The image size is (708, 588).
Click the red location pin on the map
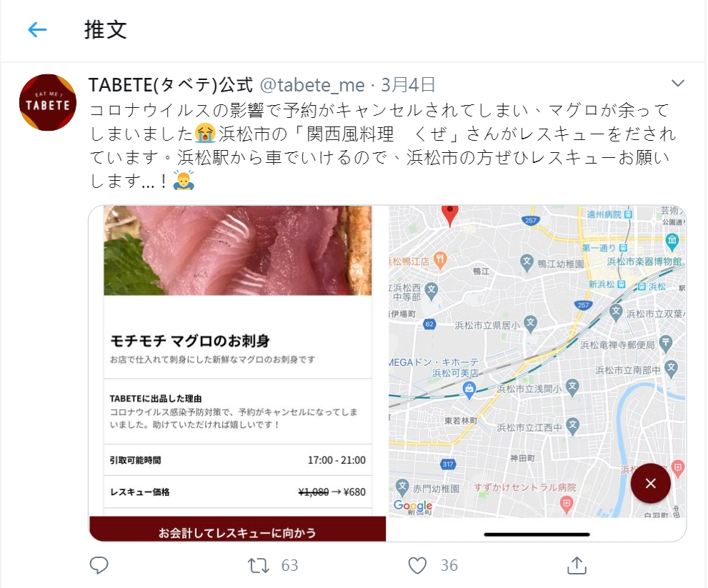click(449, 215)
